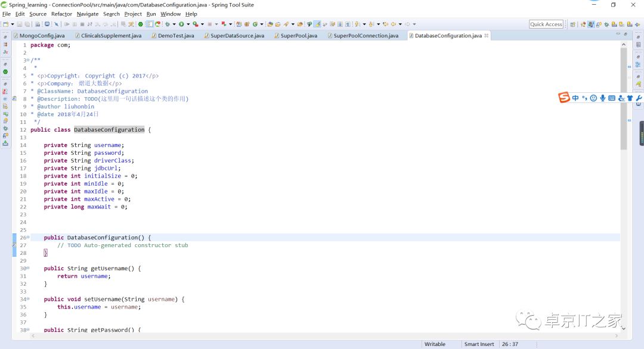
Task: Click the task marker icon beside line 8
Action: click(x=14, y=98)
